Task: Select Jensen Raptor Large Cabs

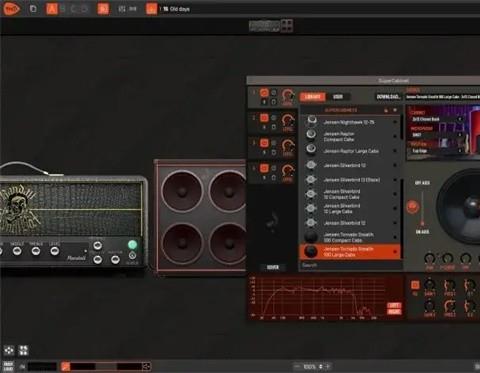Action: pos(351,151)
